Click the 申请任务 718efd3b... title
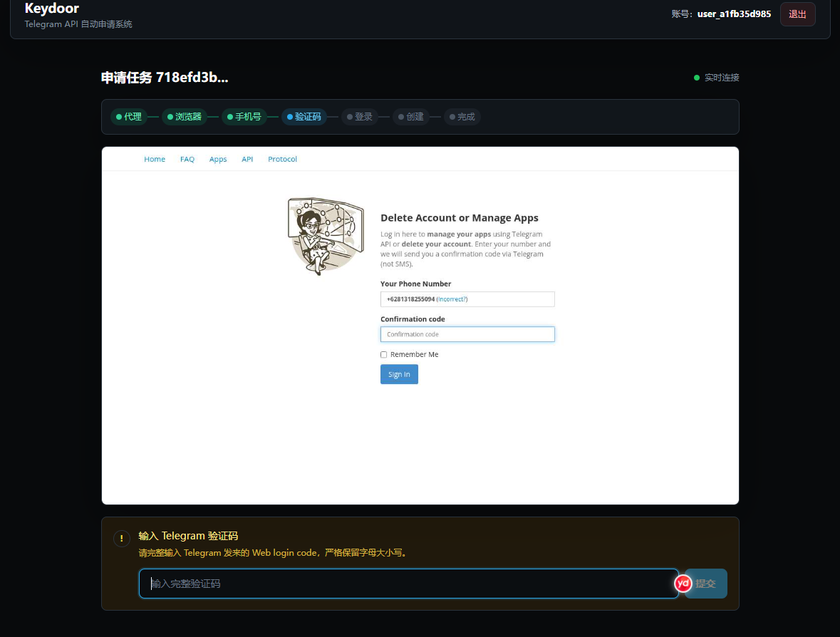840x637 pixels. [165, 78]
